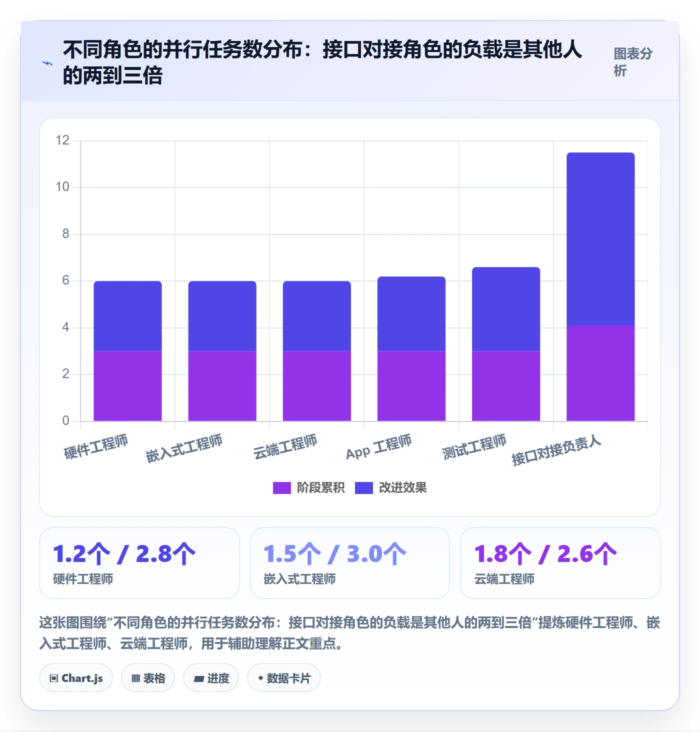
Task: Click the description paragraph starting with 这张图围绕
Action: pyautogui.click(x=349, y=633)
